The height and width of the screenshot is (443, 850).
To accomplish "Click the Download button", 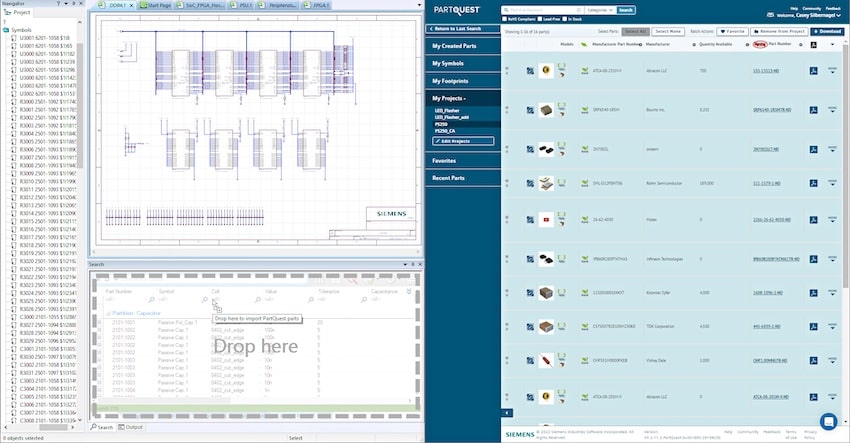I will click(827, 31).
